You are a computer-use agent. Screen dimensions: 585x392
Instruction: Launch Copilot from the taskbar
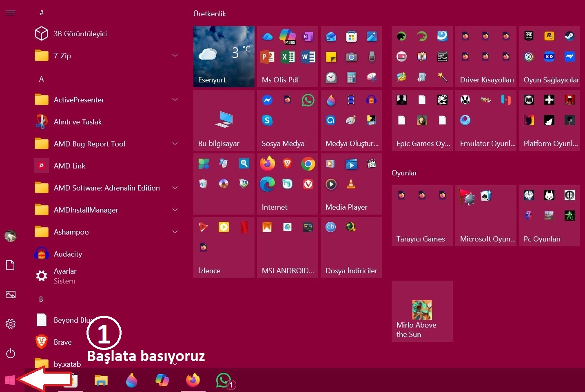coord(162,381)
